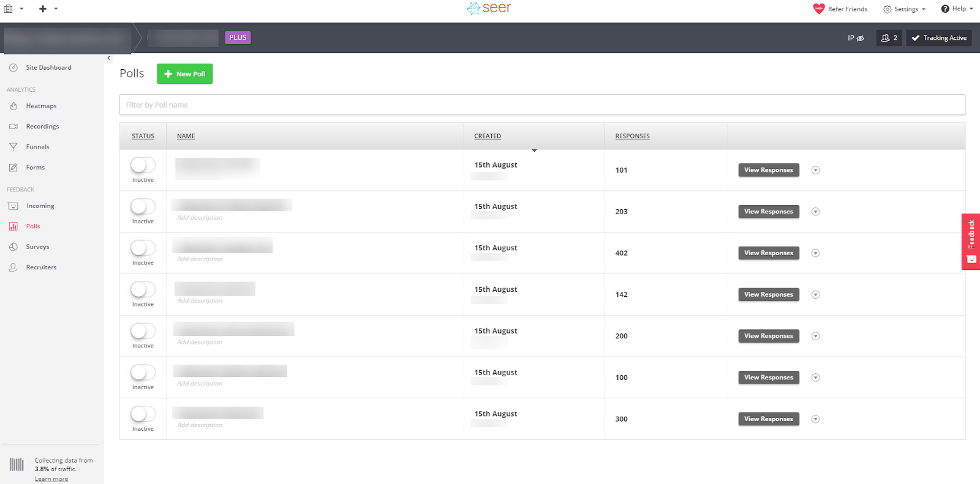
Task: Click the Filter by Poll name field
Action: click(x=542, y=105)
